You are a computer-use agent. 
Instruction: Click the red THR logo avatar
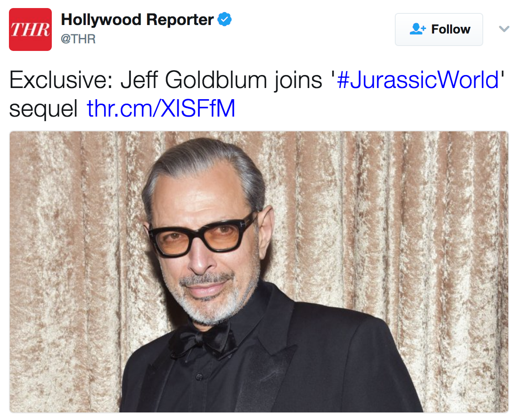coord(30,29)
